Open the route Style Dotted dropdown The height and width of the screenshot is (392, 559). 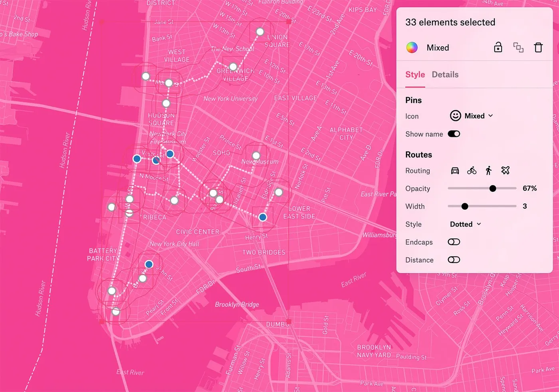click(x=466, y=224)
